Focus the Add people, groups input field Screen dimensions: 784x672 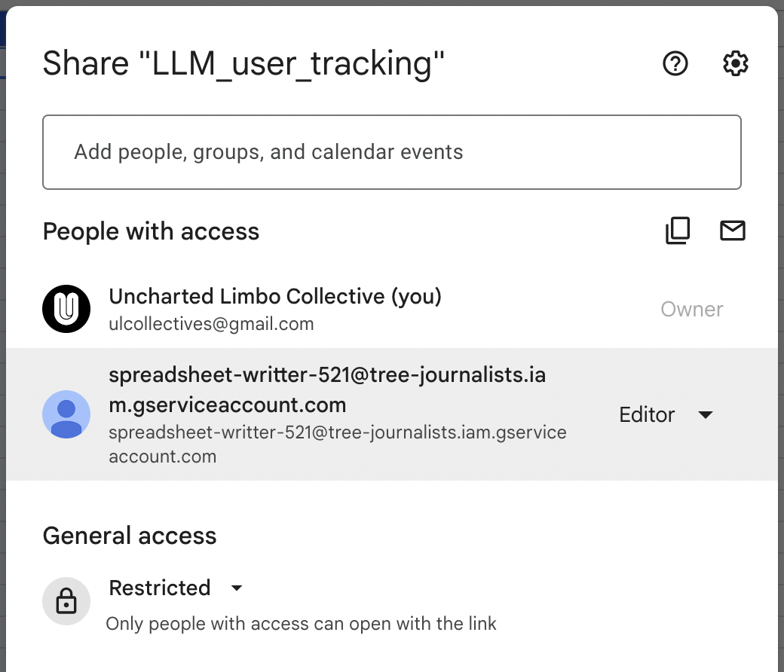pyautogui.click(x=392, y=152)
